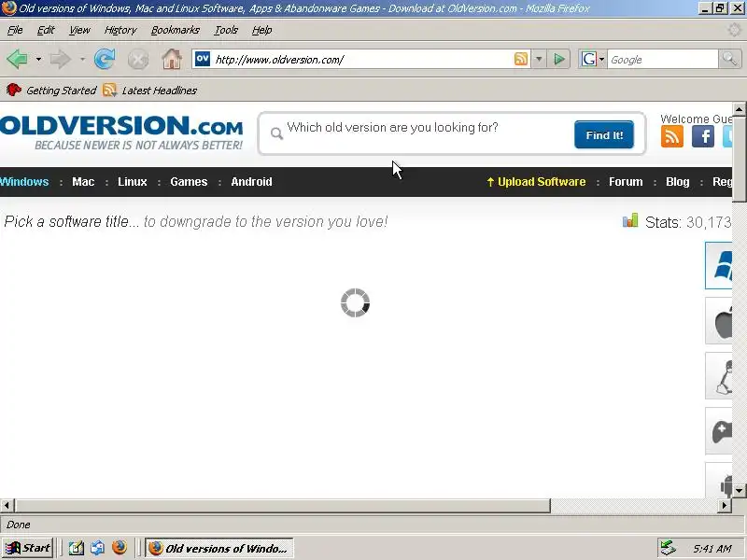
Task: Click the URL address bar field
Action: pyautogui.click(x=362, y=60)
